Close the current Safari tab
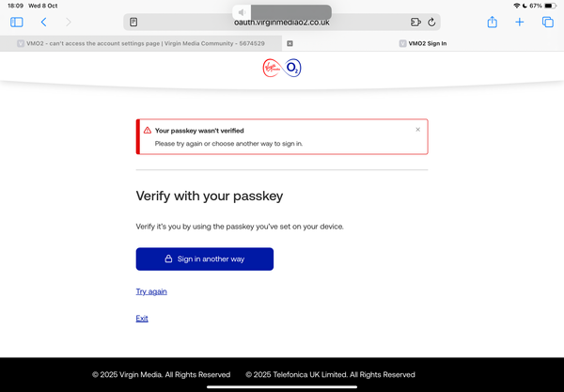This screenshot has height=392, width=564. (290, 43)
